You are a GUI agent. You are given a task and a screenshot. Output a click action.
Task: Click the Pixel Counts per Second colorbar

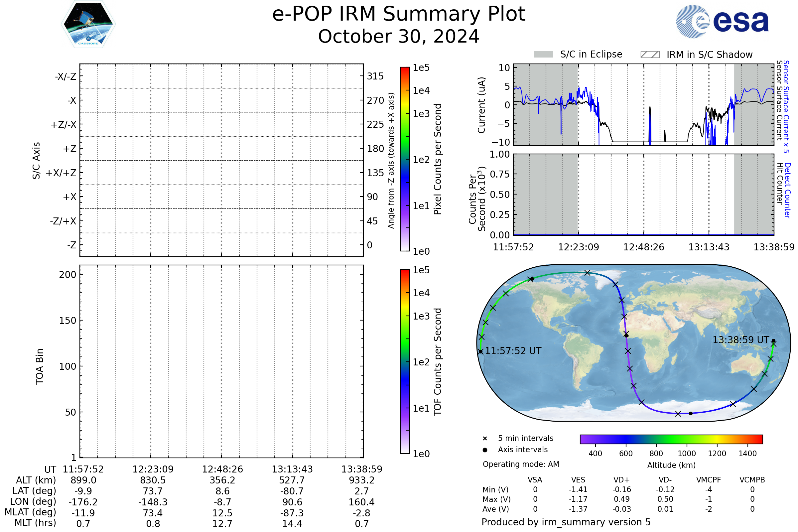click(x=405, y=159)
